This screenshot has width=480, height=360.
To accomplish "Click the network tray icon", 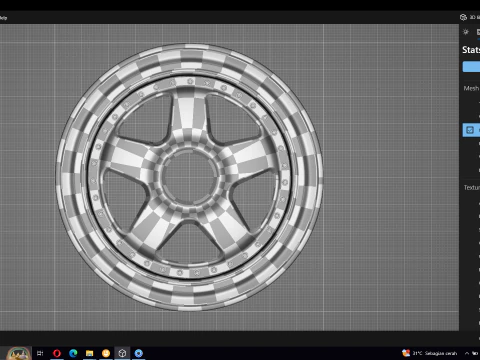I will tap(475, 353).
